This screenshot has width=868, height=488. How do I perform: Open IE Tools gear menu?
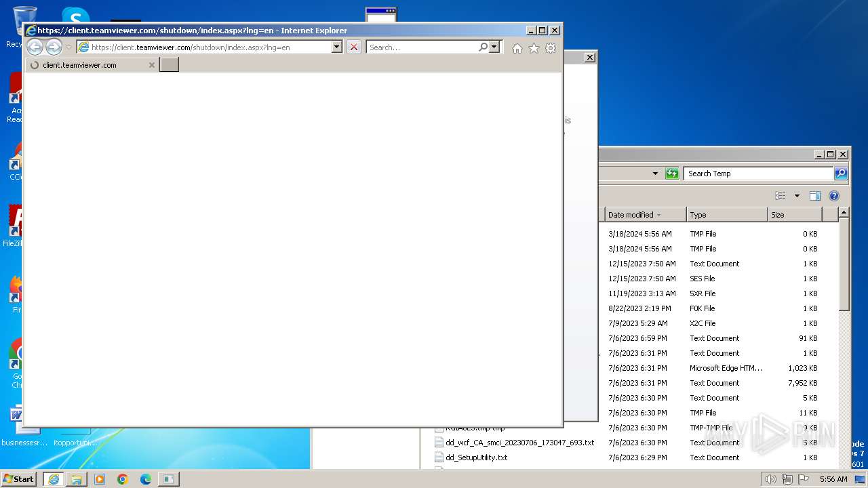click(x=551, y=48)
